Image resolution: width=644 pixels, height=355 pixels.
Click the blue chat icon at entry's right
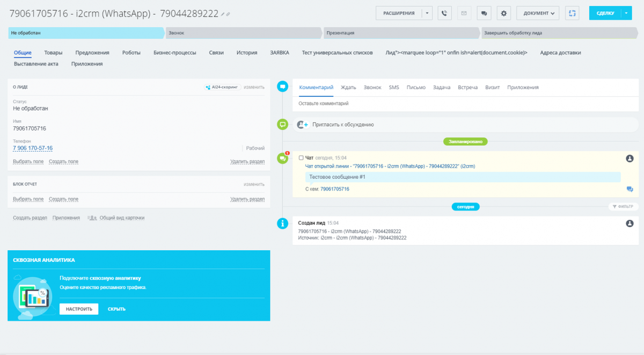pyautogui.click(x=630, y=189)
